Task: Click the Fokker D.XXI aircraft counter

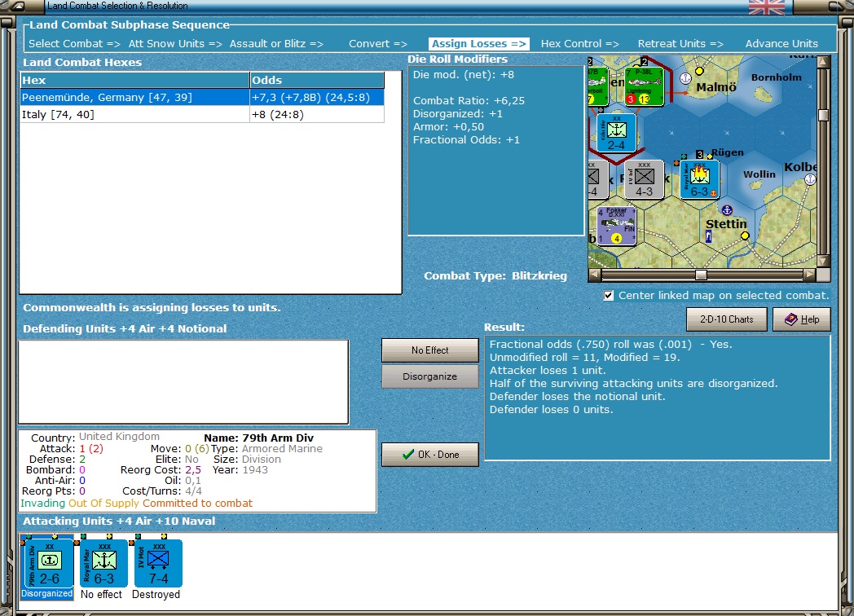Action: click(617, 226)
